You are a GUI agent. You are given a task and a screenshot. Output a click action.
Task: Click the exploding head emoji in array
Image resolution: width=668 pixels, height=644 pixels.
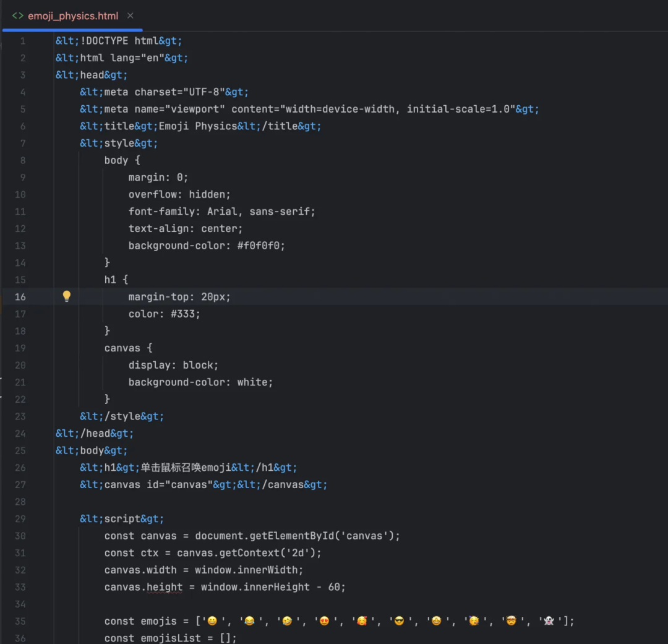[512, 621]
